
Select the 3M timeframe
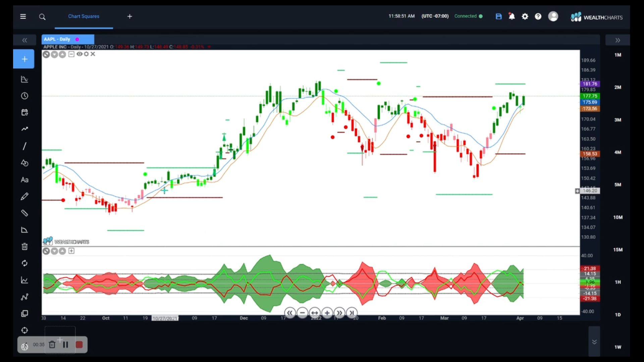618,120
